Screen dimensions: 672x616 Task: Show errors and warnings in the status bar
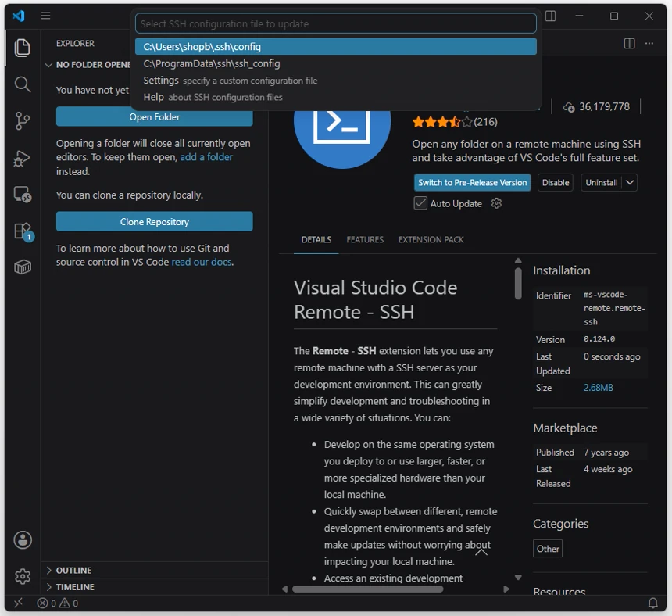click(x=57, y=603)
